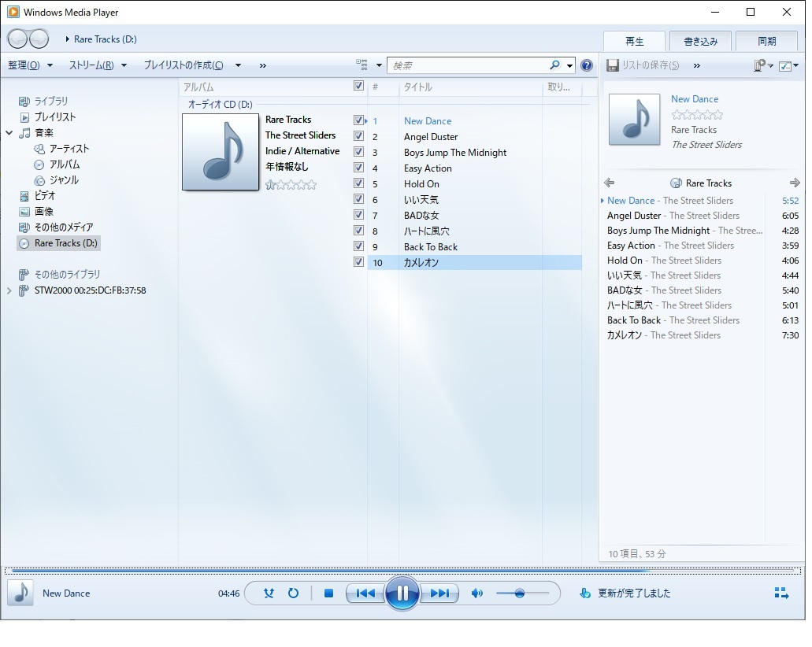This screenshot has width=812, height=647.
Task: Click the shuffle playback icon
Action: (x=269, y=593)
